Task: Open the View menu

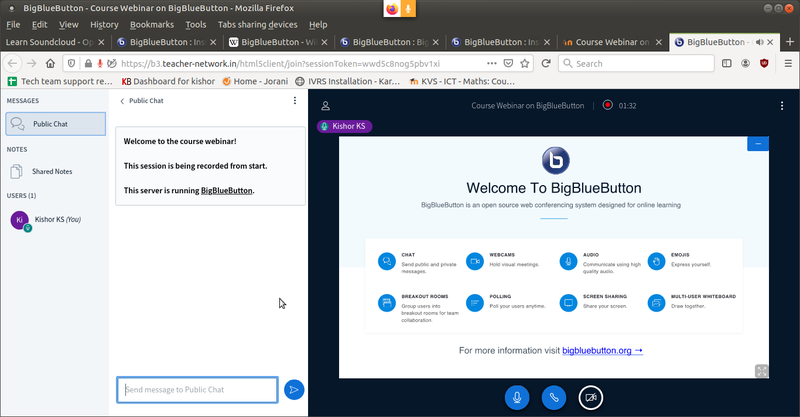Action: pyautogui.click(x=68, y=24)
